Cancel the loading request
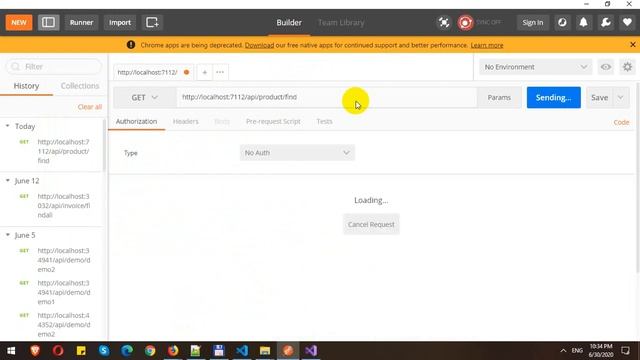640x360 pixels. coord(371,224)
